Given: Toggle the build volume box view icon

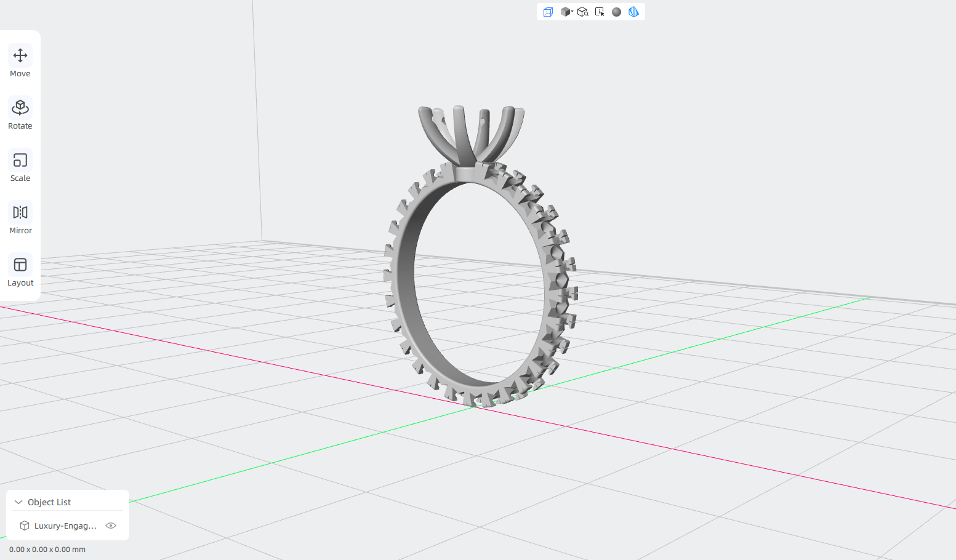Looking at the screenshot, I should (x=548, y=12).
